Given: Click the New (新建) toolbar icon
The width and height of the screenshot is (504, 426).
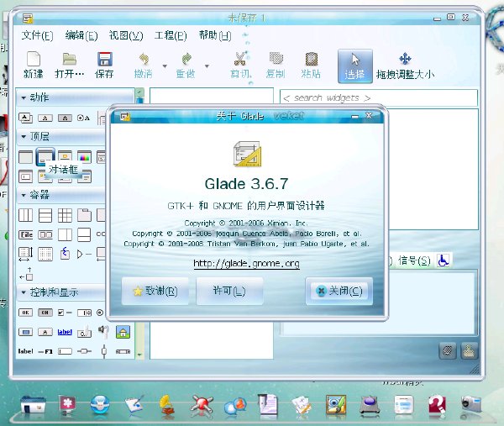Looking at the screenshot, I should [x=34, y=59].
